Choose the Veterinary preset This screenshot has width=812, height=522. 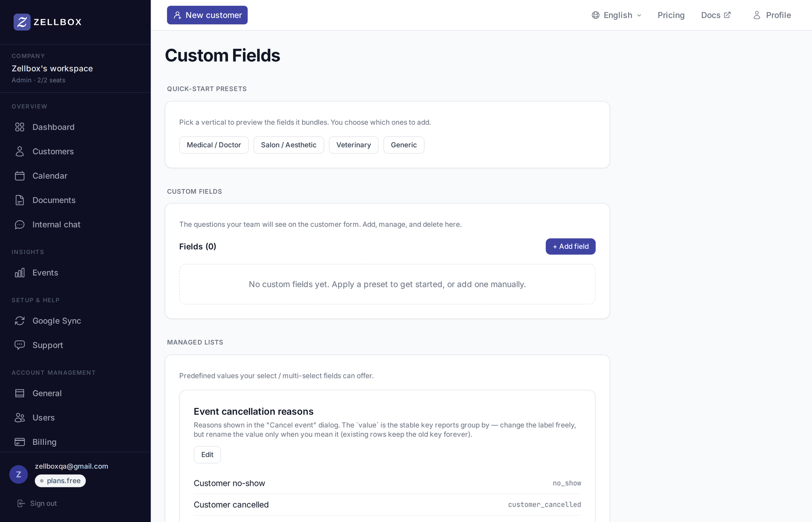[x=354, y=145]
